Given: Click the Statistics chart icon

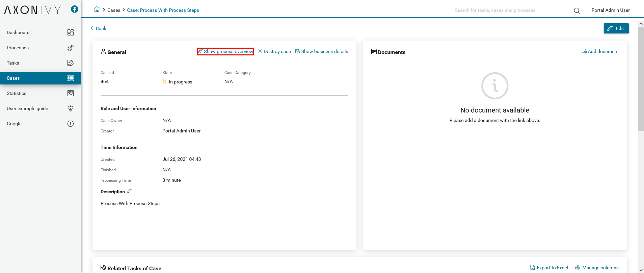Looking at the screenshot, I should [x=71, y=93].
